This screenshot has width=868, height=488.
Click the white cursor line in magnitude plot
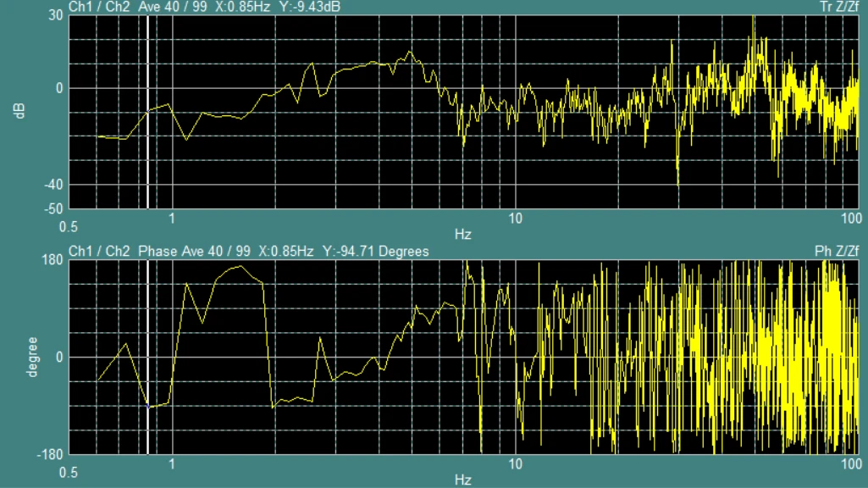point(148,112)
